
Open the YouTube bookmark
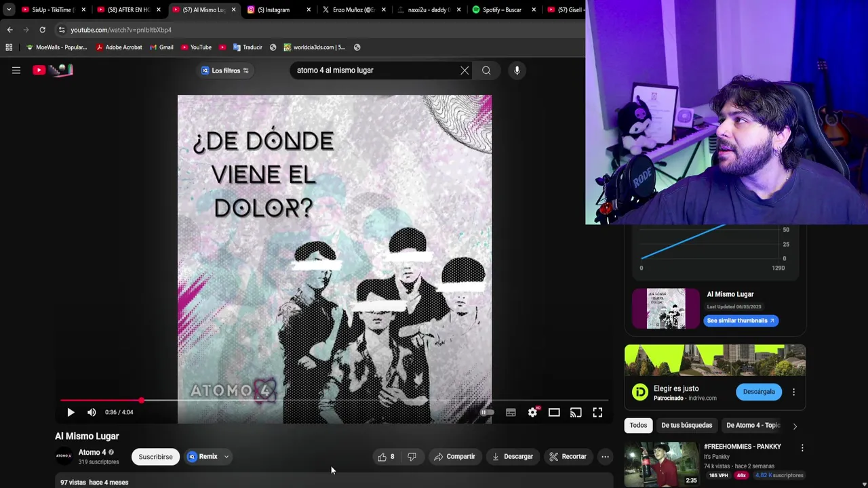[196, 47]
